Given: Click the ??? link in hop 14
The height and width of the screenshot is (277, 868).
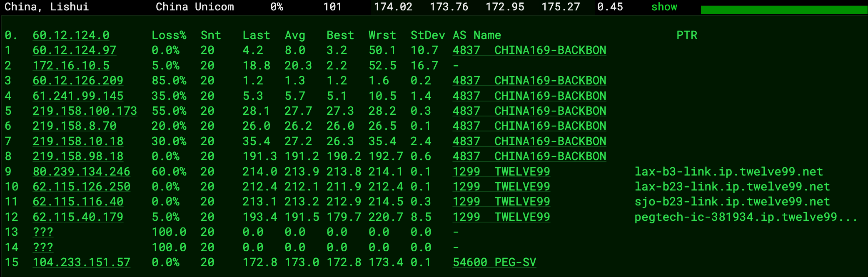Looking at the screenshot, I should [43, 247].
